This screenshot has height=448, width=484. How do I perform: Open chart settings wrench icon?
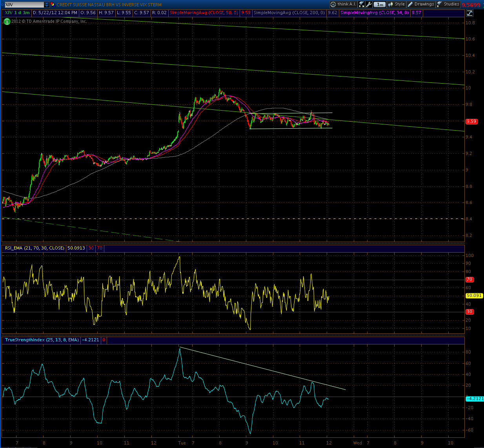pos(369,4)
